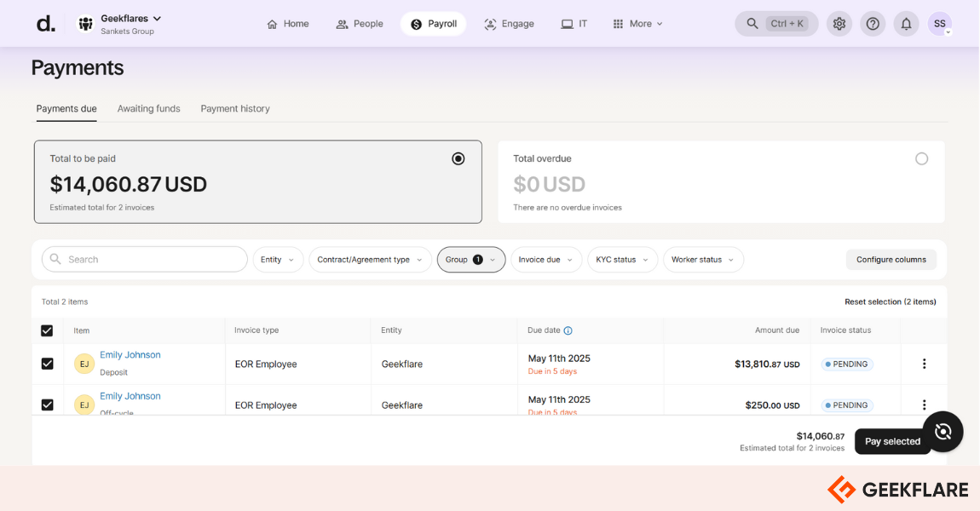Open the Invoice due filter dropdown
The height and width of the screenshot is (511, 980).
click(545, 259)
